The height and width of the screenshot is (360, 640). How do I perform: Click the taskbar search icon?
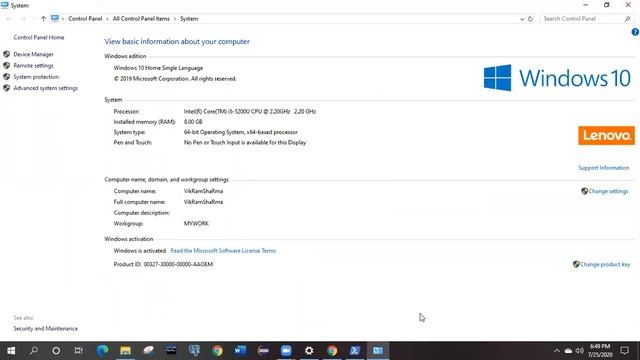click(x=34, y=351)
